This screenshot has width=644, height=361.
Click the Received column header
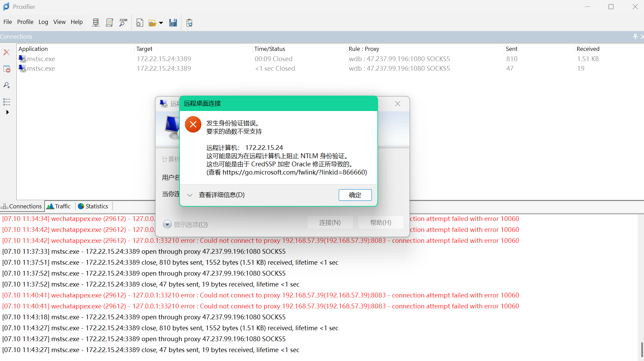pos(609,49)
